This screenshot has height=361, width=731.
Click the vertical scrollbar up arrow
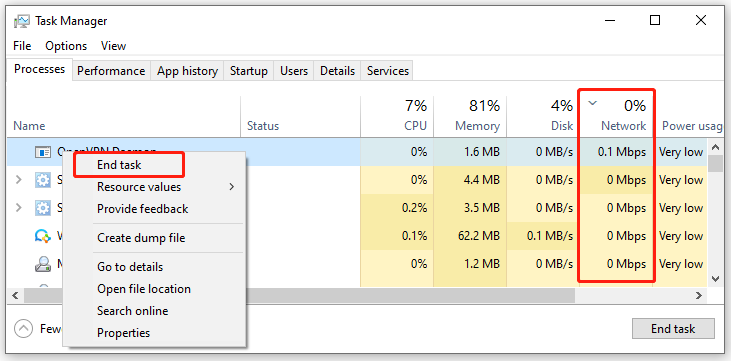coord(716,147)
